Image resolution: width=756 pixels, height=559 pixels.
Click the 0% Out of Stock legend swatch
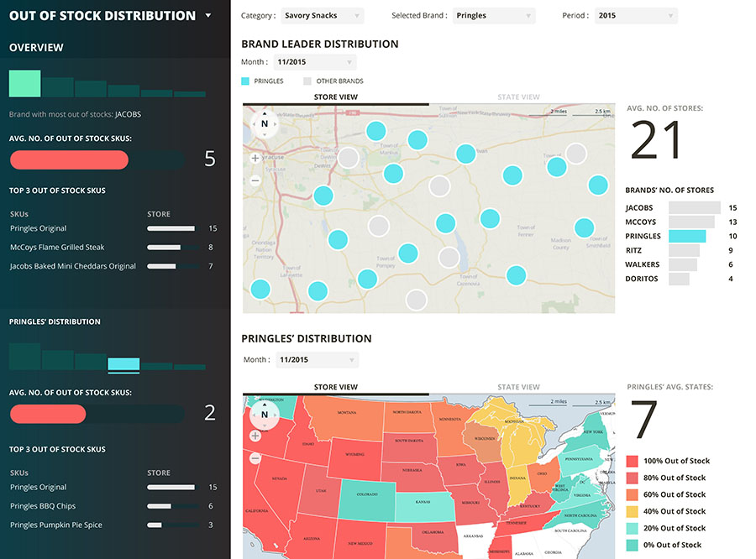632,546
